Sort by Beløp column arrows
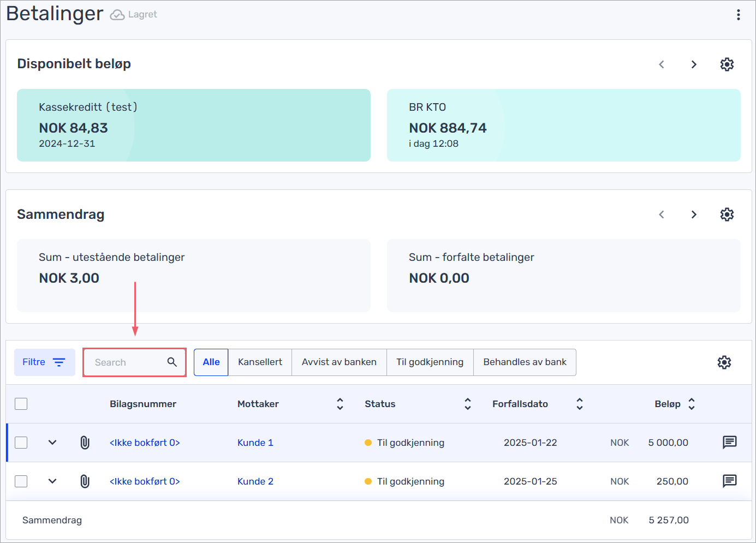This screenshot has width=756, height=543. 692,404
